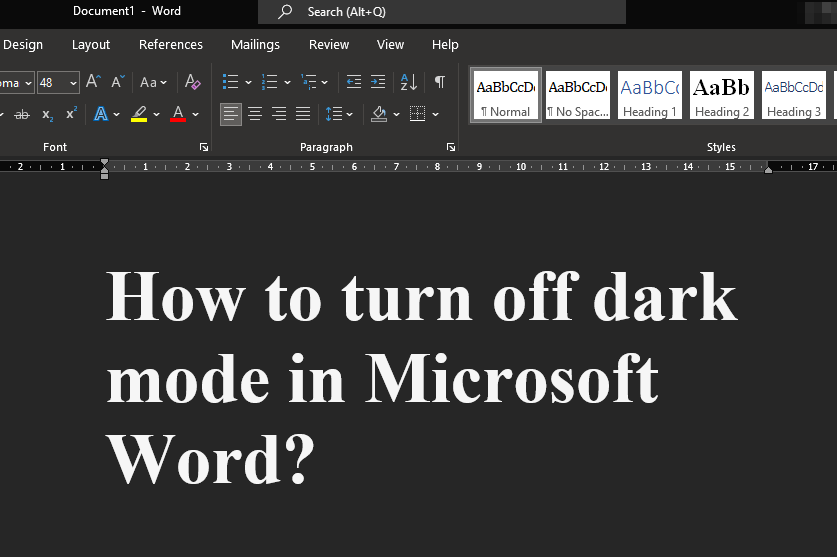Open Paragraph dialog launcher
Image resolution: width=837 pixels, height=557 pixels.
pos(451,147)
